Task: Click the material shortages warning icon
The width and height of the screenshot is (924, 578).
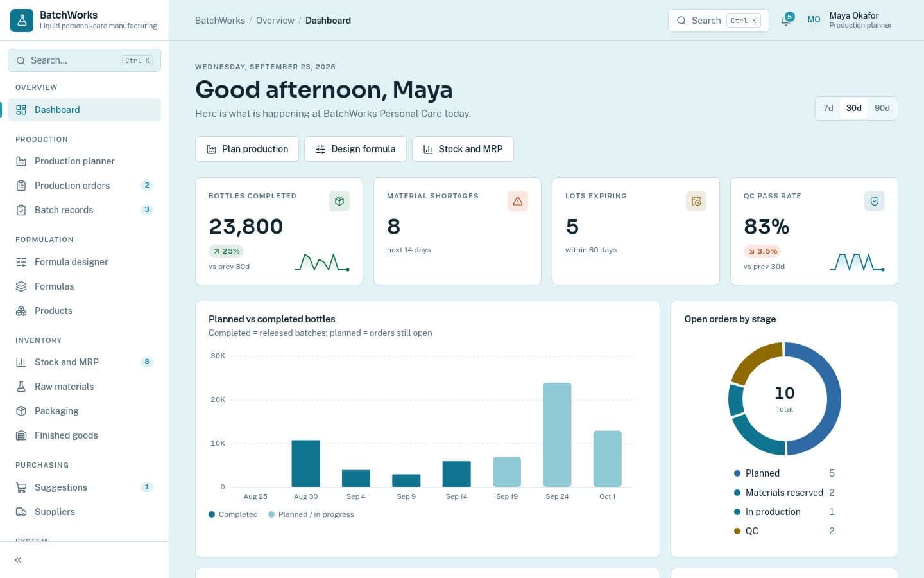Action: [x=518, y=201]
